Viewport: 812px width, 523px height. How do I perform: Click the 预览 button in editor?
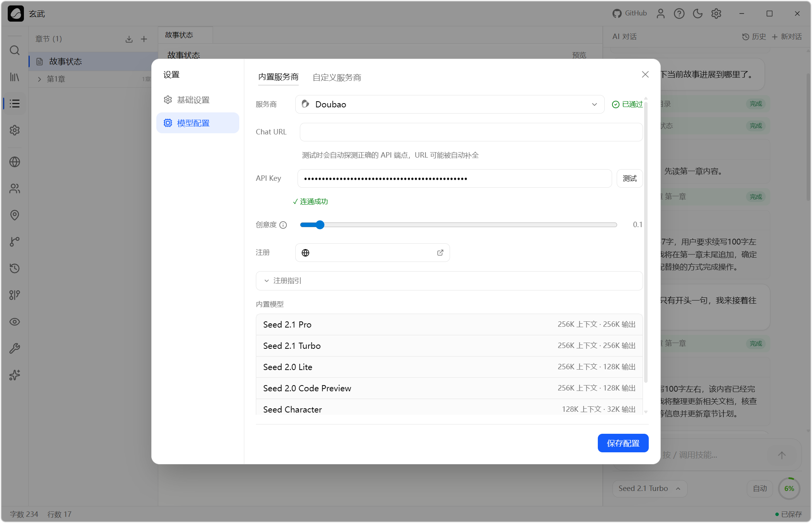(x=579, y=55)
